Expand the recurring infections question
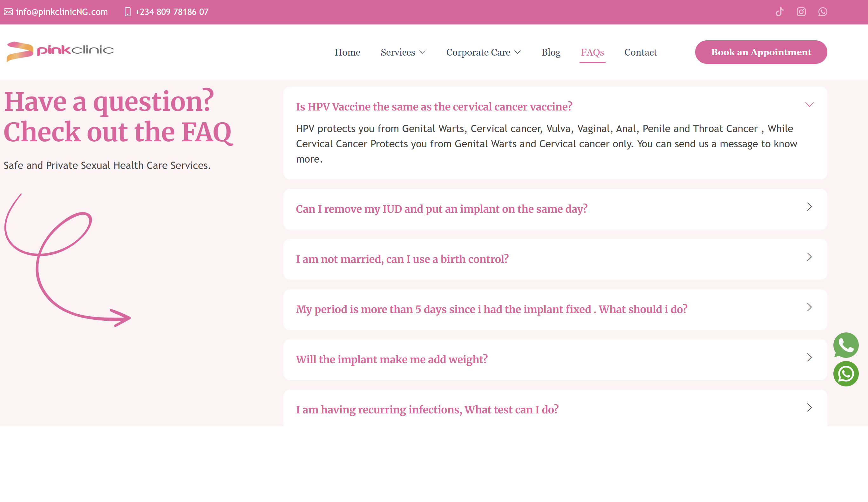Screen dimensions: 868x502 427,409
